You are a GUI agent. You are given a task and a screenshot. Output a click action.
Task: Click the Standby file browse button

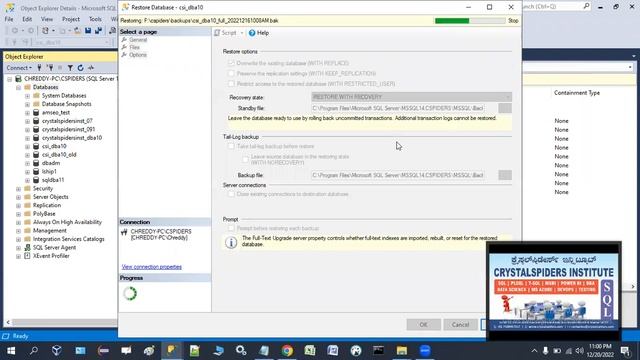pos(505,108)
